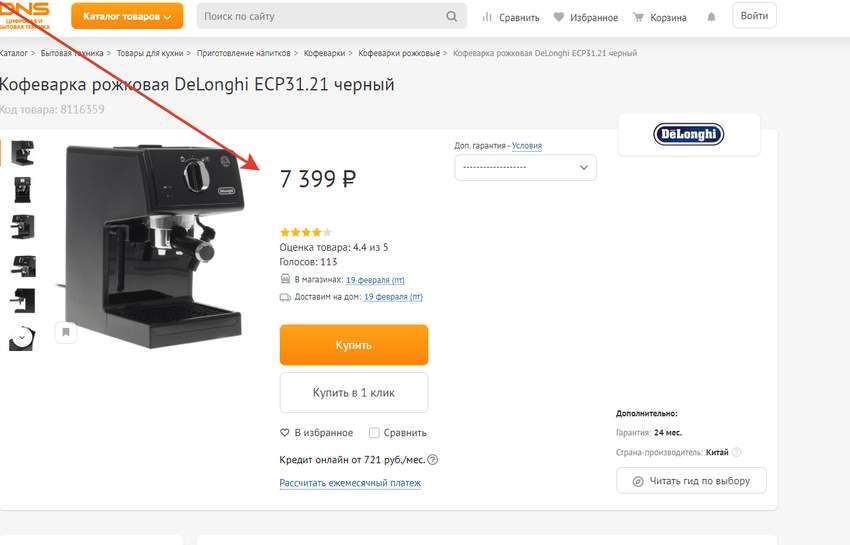Go to Кофеварки рожковые breadcrumb
Image resolution: width=850 pixels, height=545 pixels.
[x=400, y=53]
